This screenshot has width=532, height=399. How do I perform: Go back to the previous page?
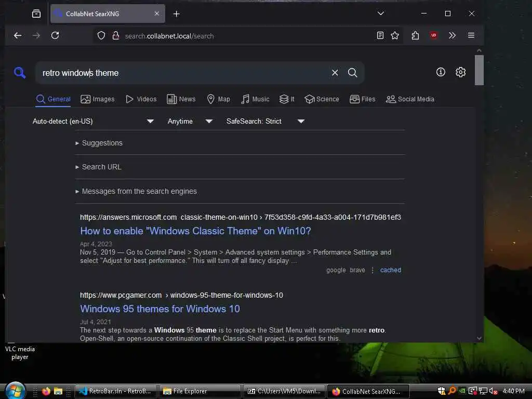click(18, 35)
